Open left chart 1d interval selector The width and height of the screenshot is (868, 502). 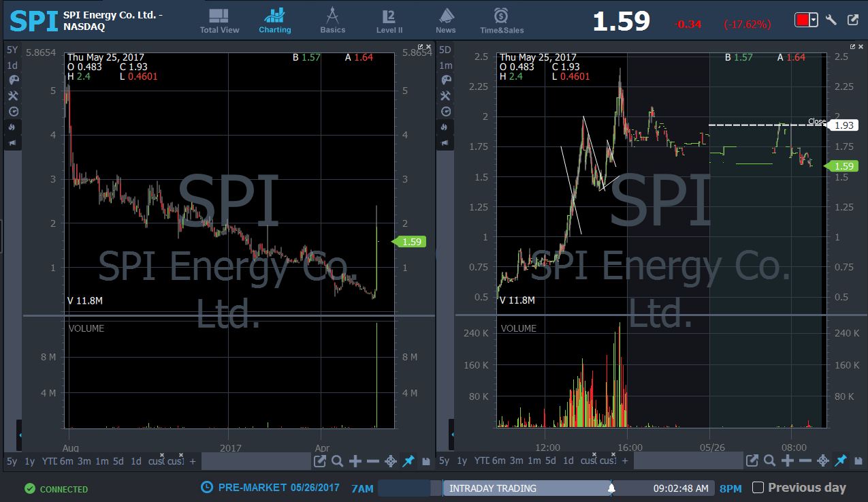[x=12, y=65]
